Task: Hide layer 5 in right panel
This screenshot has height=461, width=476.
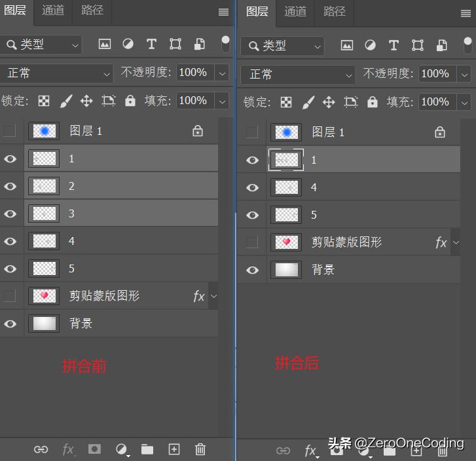Action: [x=253, y=215]
